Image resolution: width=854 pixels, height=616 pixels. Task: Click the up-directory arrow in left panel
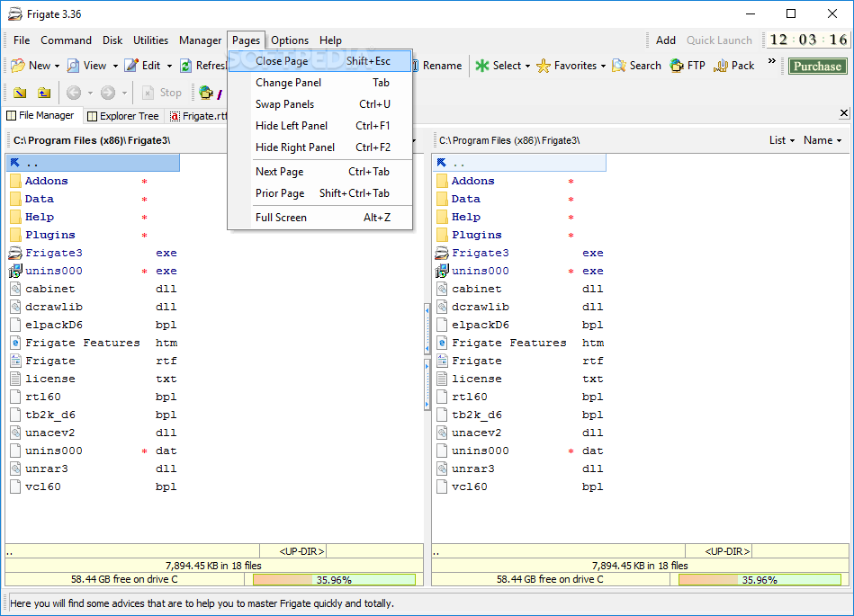point(14,163)
